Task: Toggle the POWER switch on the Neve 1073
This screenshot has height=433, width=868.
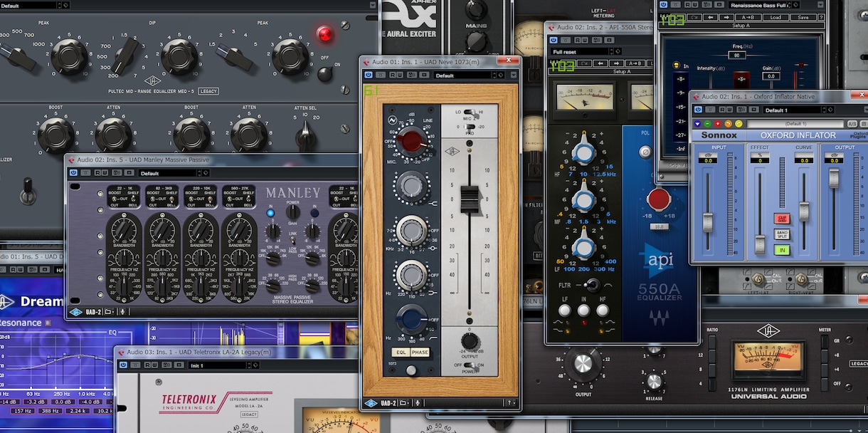Action: 467,365
